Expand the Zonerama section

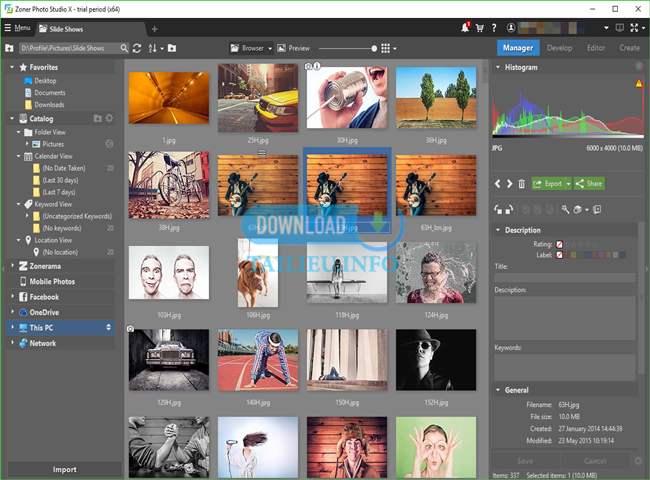point(12,266)
